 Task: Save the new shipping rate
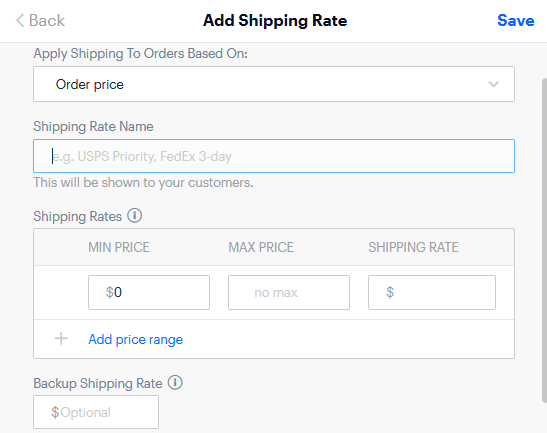coord(516,20)
